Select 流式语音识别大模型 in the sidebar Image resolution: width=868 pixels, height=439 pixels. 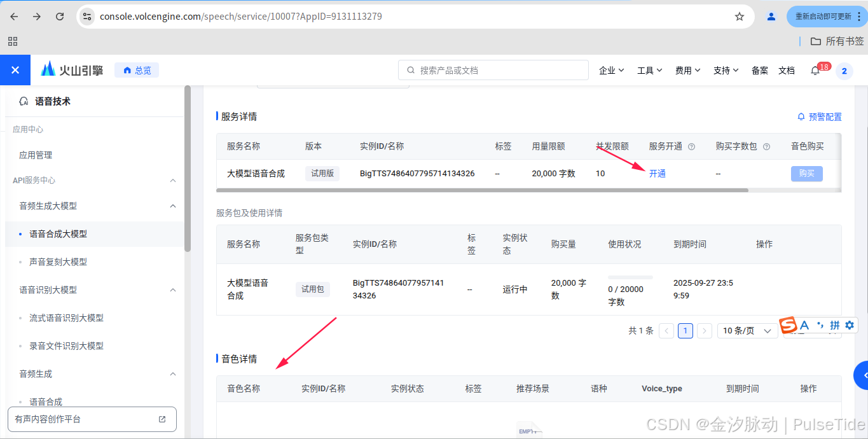tap(67, 318)
